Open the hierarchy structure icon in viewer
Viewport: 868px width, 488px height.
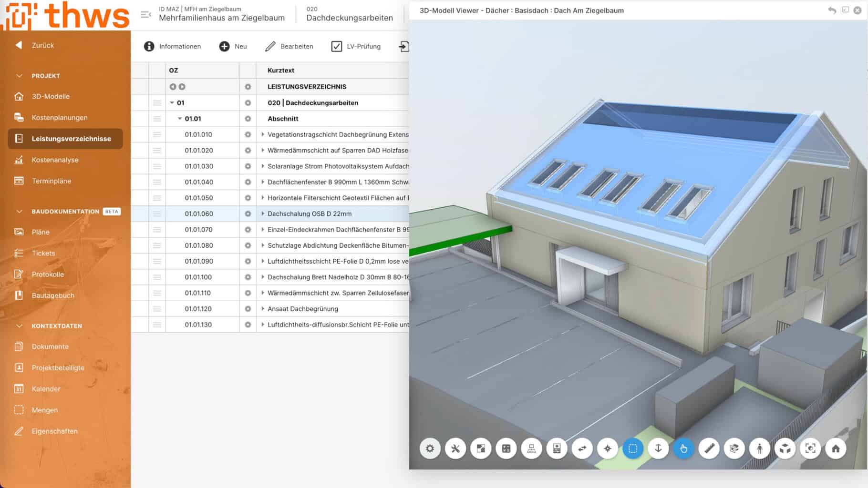pyautogui.click(x=531, y=448)
